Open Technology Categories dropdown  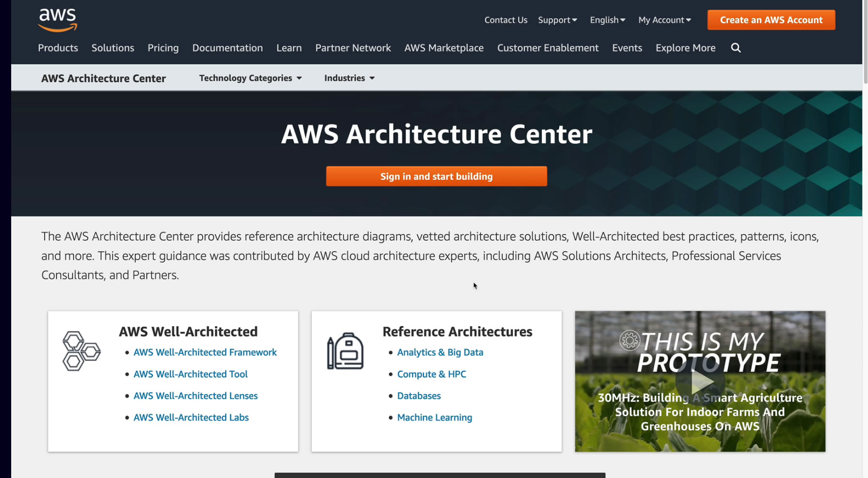coord(250,78)
